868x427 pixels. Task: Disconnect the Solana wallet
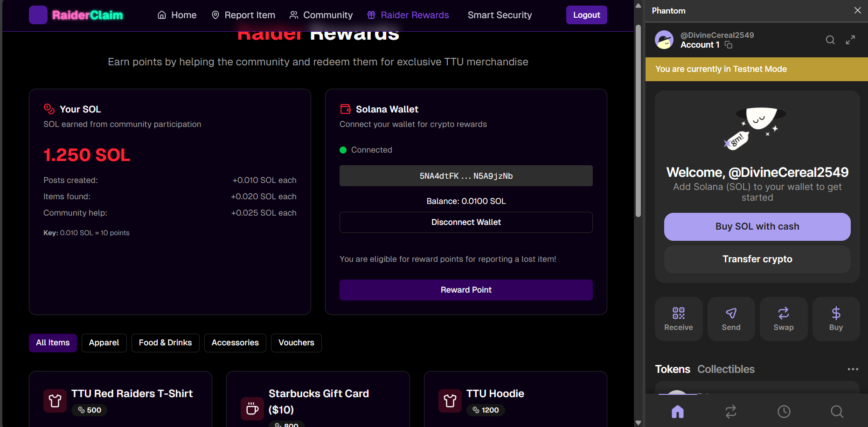(x=466, y=222)
